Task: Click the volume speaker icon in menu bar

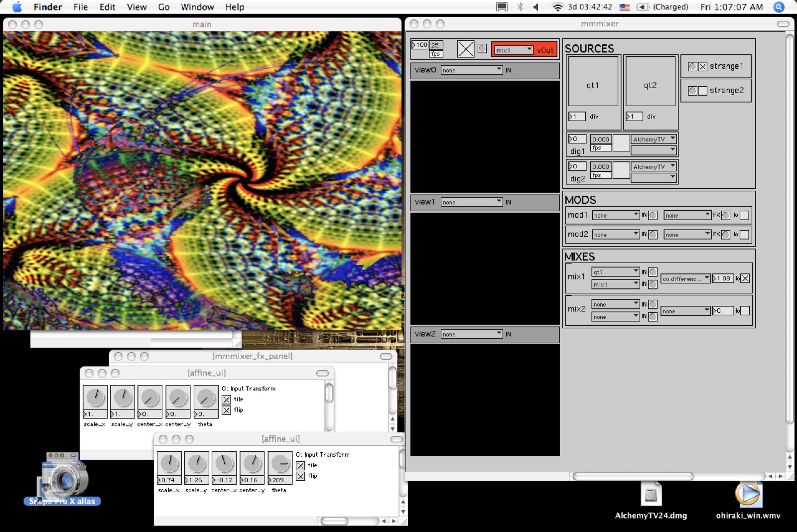Action: [x=536, y=7]
